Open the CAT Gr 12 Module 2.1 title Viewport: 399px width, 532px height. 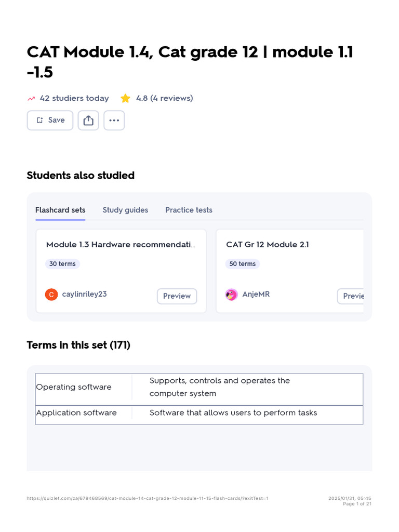pyautogui.click(x=268, y=244)
